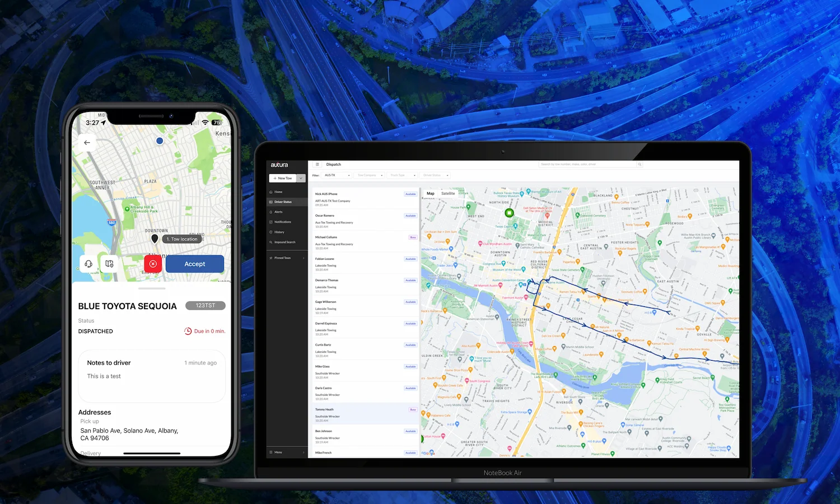The width and height of the screenshot is (840, 504).
Task: Open the Truck Type filter dropdown
Action: tap(403, 175)
